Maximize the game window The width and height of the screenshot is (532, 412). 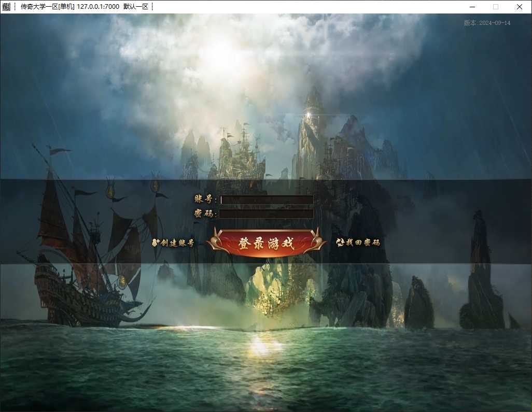click(496, 7)
